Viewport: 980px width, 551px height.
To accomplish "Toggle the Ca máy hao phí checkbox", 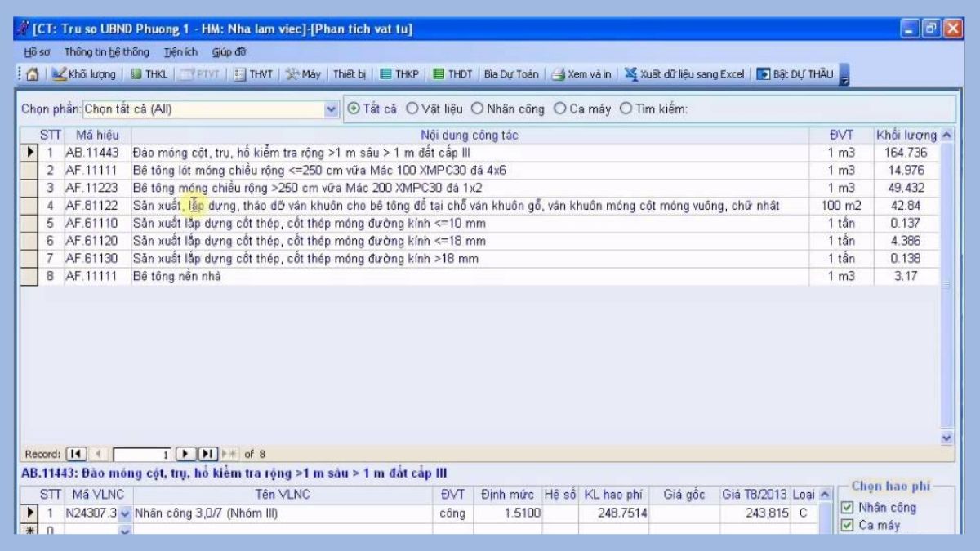I will coord(847,526).
